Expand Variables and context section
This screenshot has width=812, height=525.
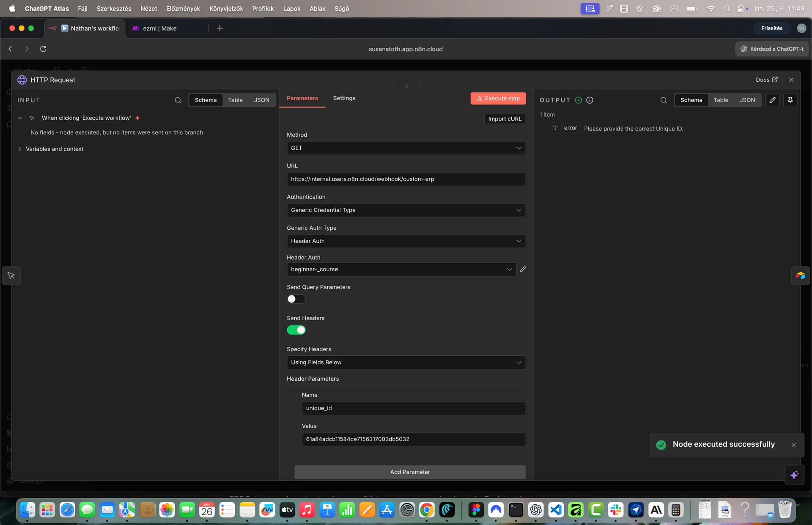(54, 149)
